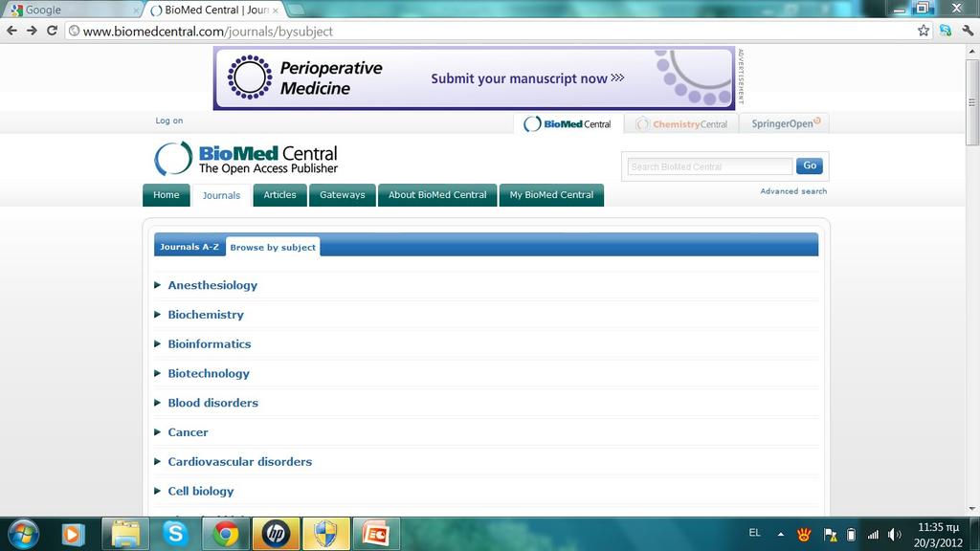Click the scrollbar down arrow
Viewport: 980px width, 551px height.
click(972, 509)
